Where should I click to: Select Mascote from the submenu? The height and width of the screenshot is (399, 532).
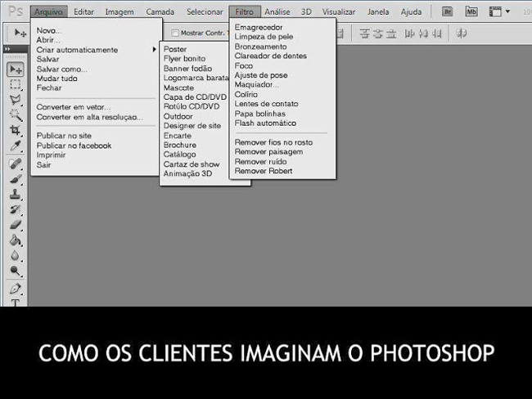(x=178, y=87)
